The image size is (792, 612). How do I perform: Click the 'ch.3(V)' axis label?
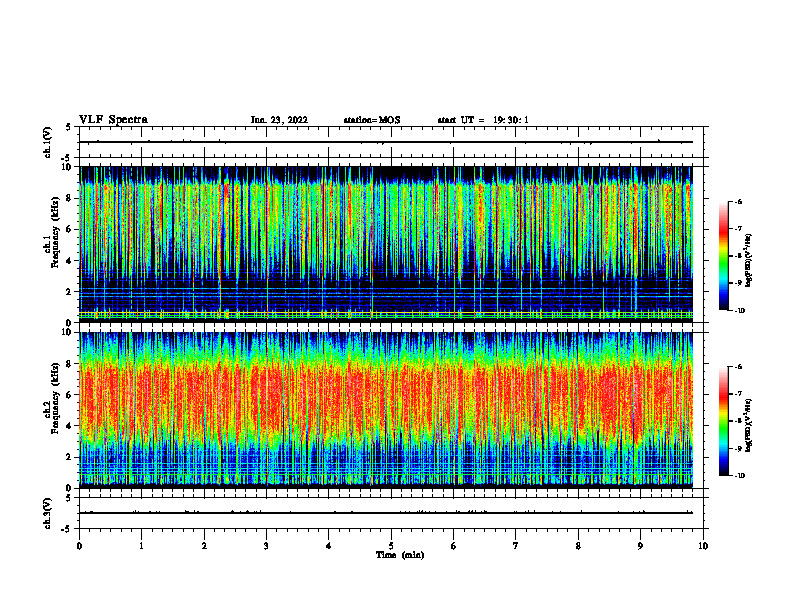(47, 513)
